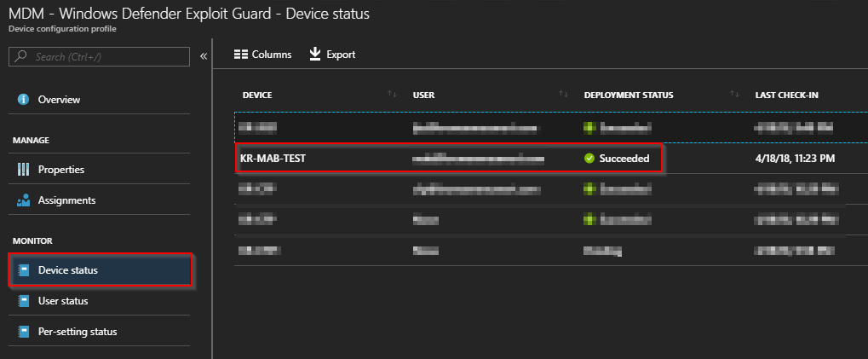Click the search magnifier icon
This screenshot has width=868, height=359.
[x=21, y=56]
